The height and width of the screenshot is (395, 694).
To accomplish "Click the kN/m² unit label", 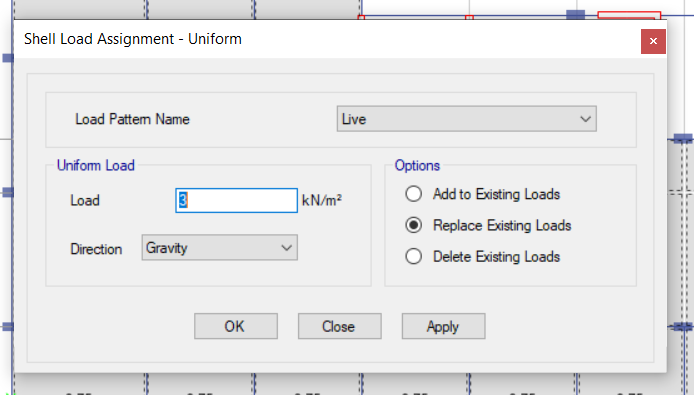I will 322,200.
